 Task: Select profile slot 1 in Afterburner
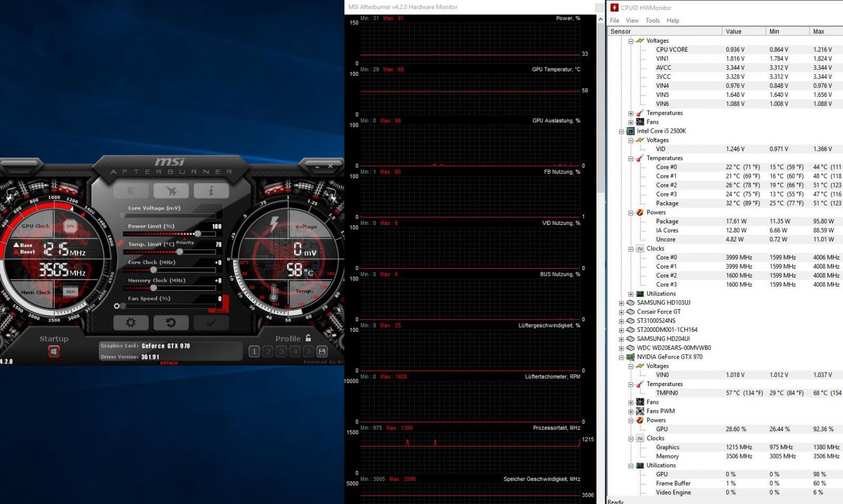pyautogui.click(x=254, y=351)
